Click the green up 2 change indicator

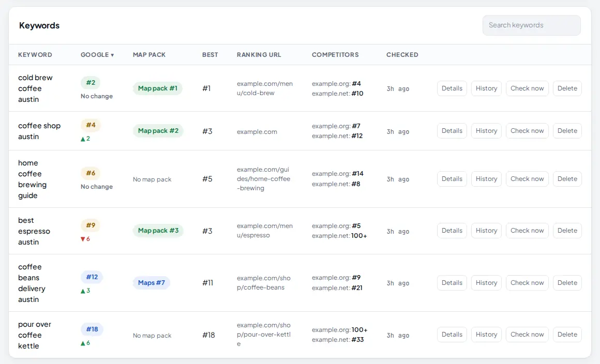click(85, 139)
